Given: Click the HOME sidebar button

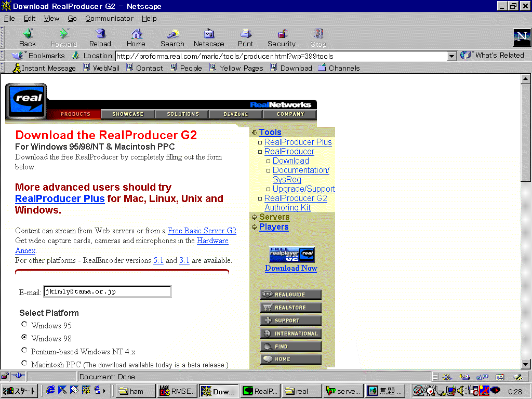Looking at the screenshot, I should coord(291,360).
